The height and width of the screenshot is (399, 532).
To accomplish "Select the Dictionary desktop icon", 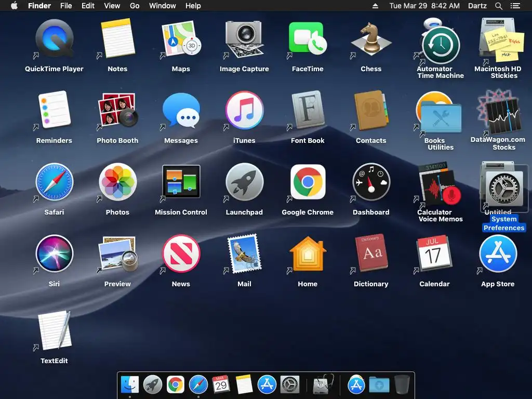I will 371,254.
